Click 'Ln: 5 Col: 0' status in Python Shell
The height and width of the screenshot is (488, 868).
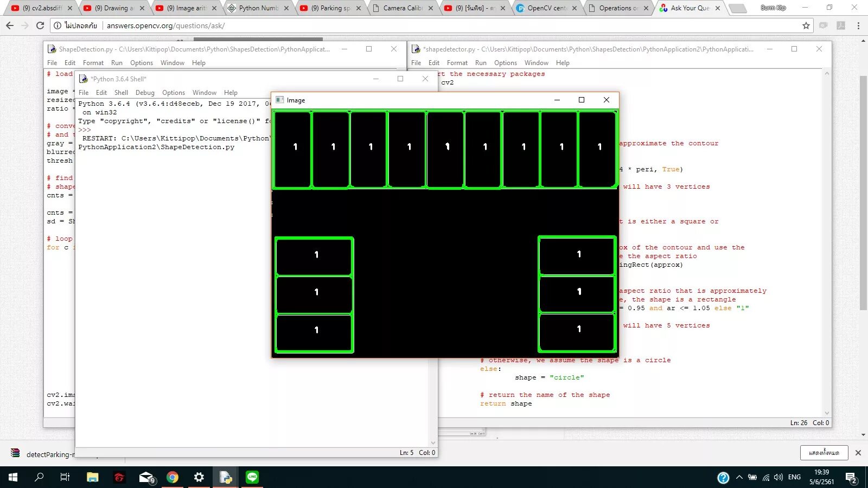(x=417, y=452)
